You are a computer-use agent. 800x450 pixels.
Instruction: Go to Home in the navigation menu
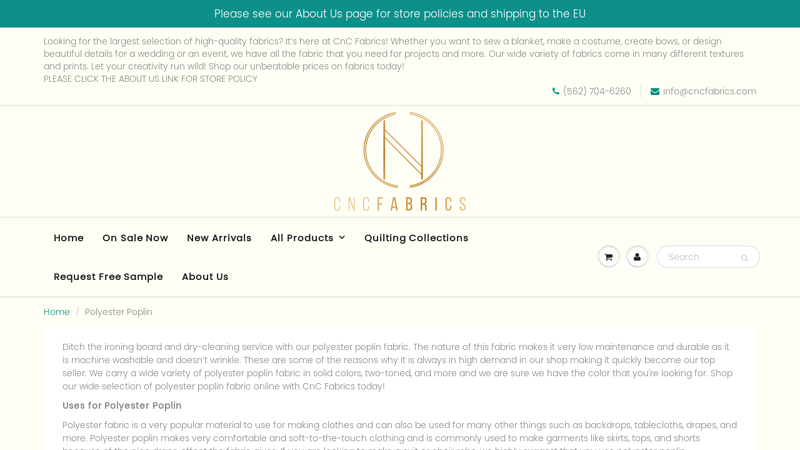[69, 238]
